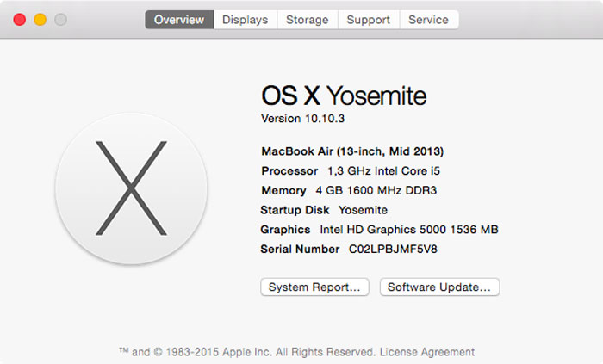
Task: Click the OS X Yosemite title
Action: coord(344,96)
